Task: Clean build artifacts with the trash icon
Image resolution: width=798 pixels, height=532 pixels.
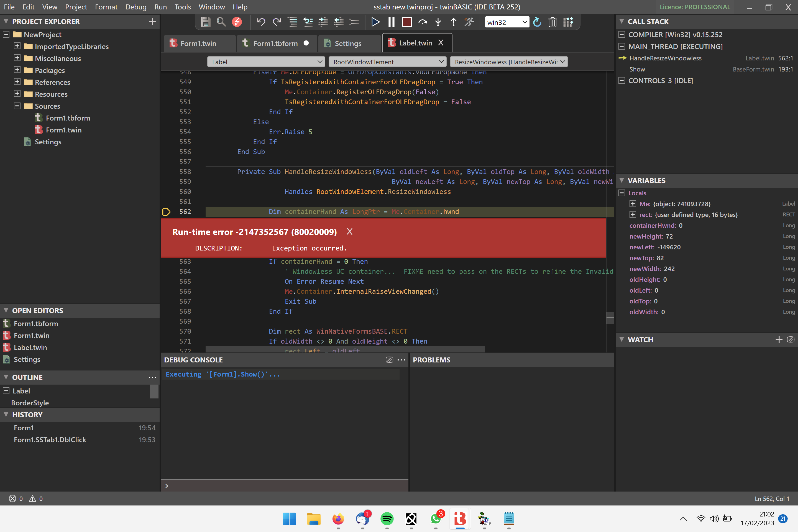Action: [x=553, y=22]
